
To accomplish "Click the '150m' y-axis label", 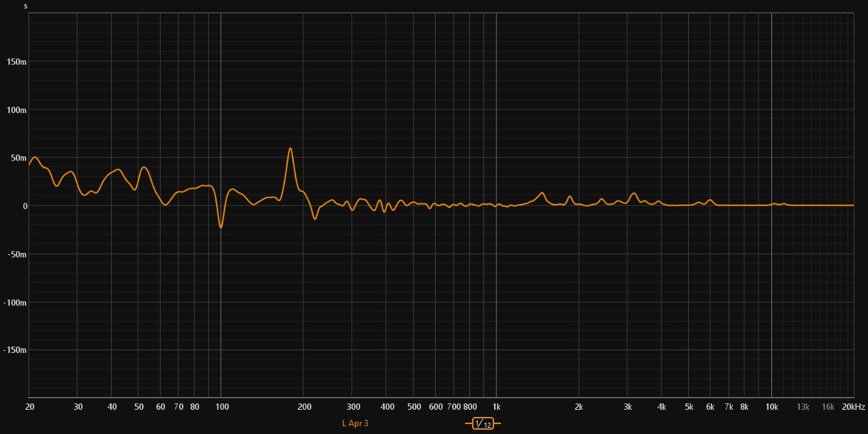I will coord(17,62).
